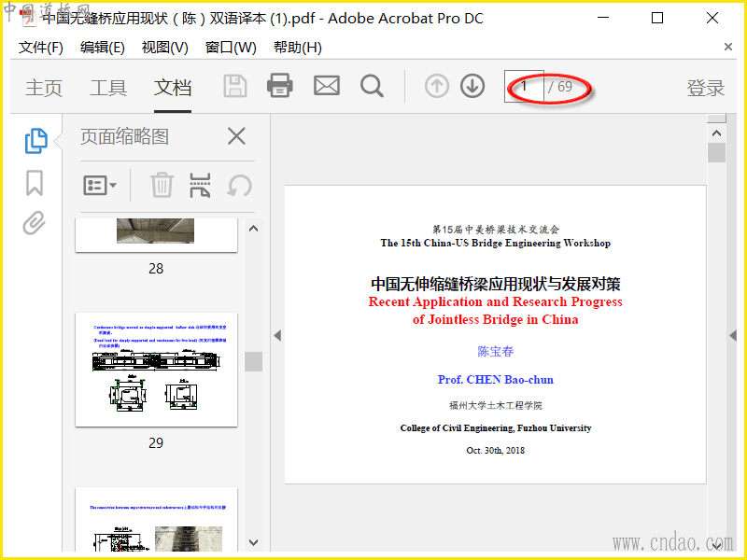Select the page 29 thumbnail

156,370
